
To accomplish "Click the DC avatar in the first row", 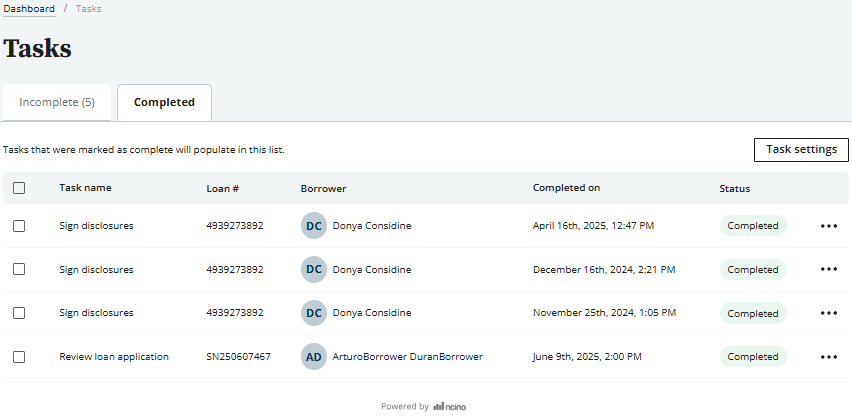I will (x=314, y=226).
